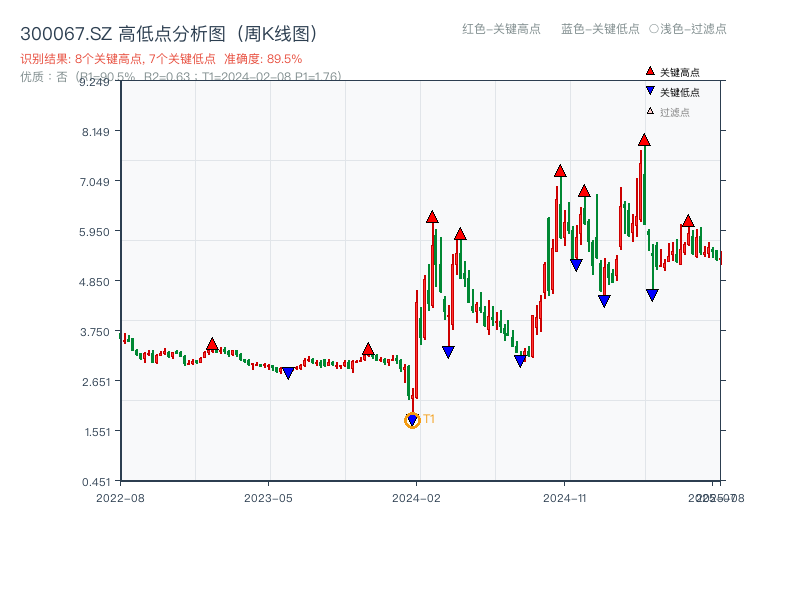800x600 pixels.
Task: Click the blue low marker below 2023-05
Action: tap(286, 372)
